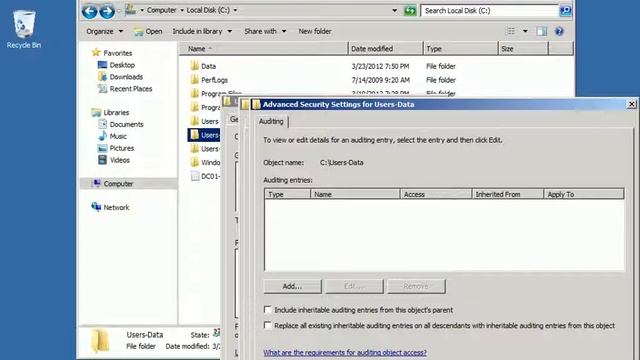Expand the view options dropdown arrow
Screen dimensions: 640x360
coord(525,31)
